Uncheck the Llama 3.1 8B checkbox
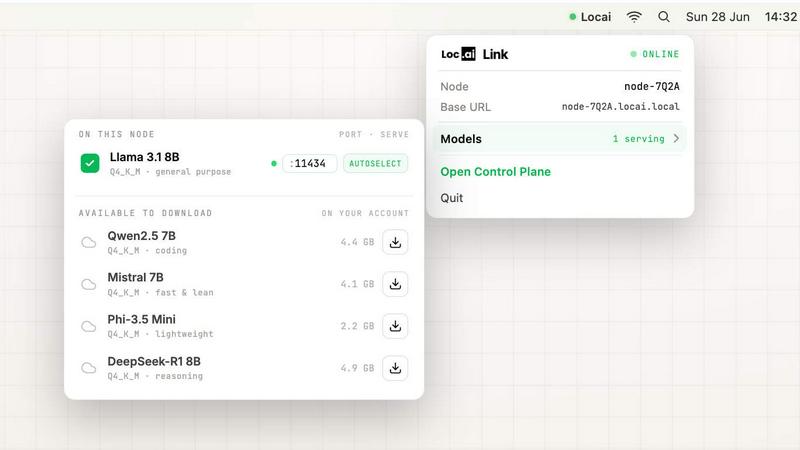 90,163
